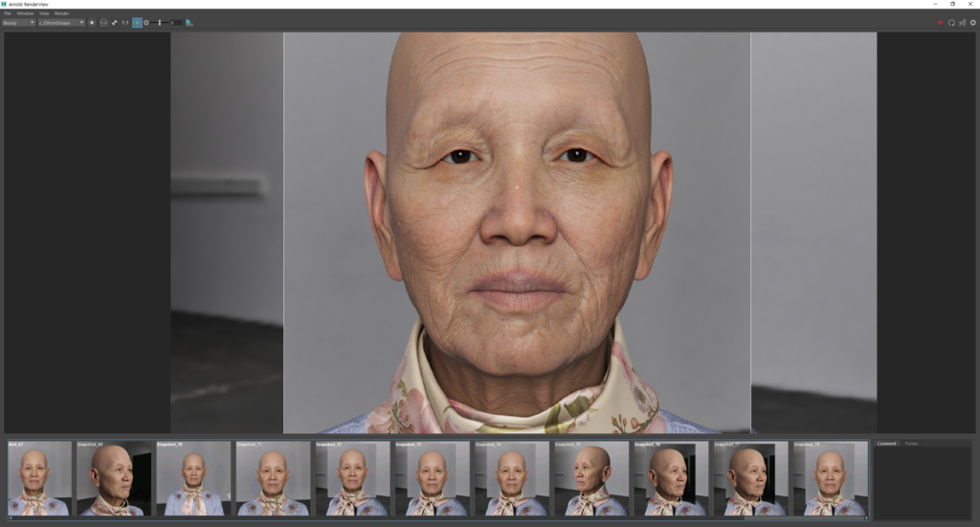Click the Arnold RenderView title icon
The image size is (980, 527).
click(4, 4)
